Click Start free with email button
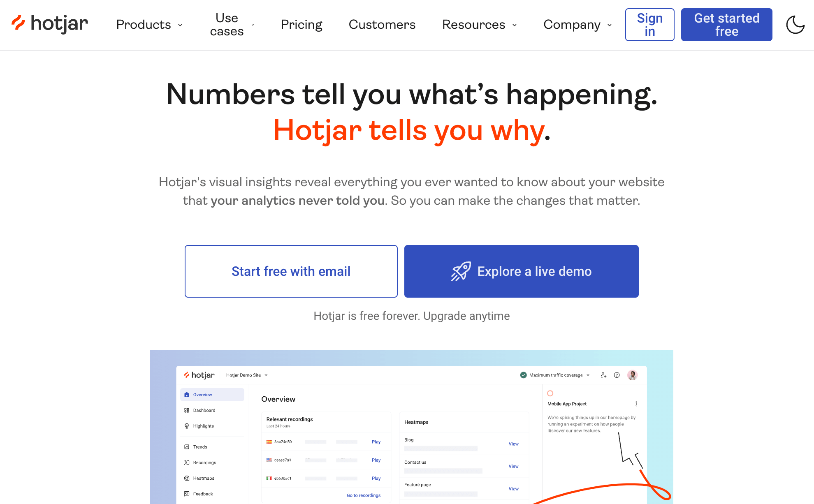 click(291, 271)
